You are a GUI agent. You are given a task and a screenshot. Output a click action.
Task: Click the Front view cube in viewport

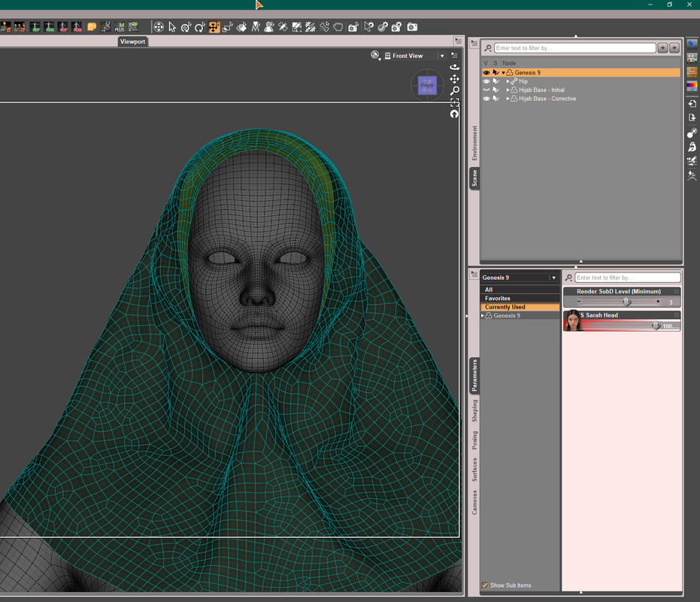[x=426, y=85]
